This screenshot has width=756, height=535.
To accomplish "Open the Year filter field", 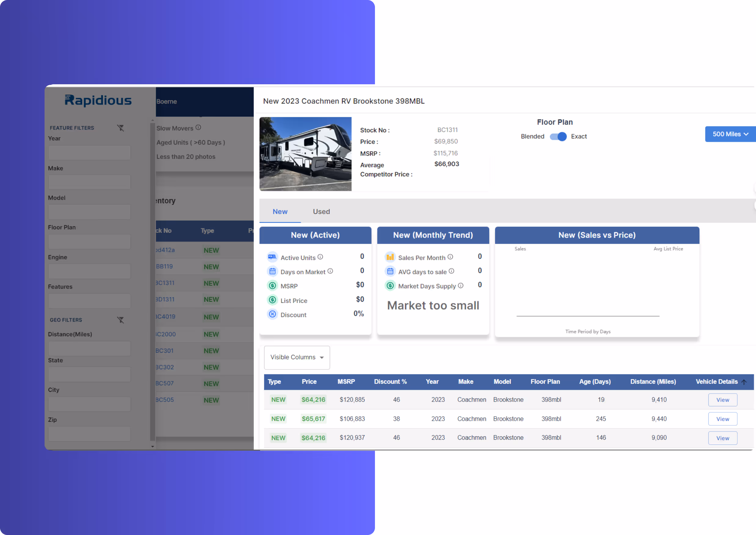I will (x=89, y=153).
